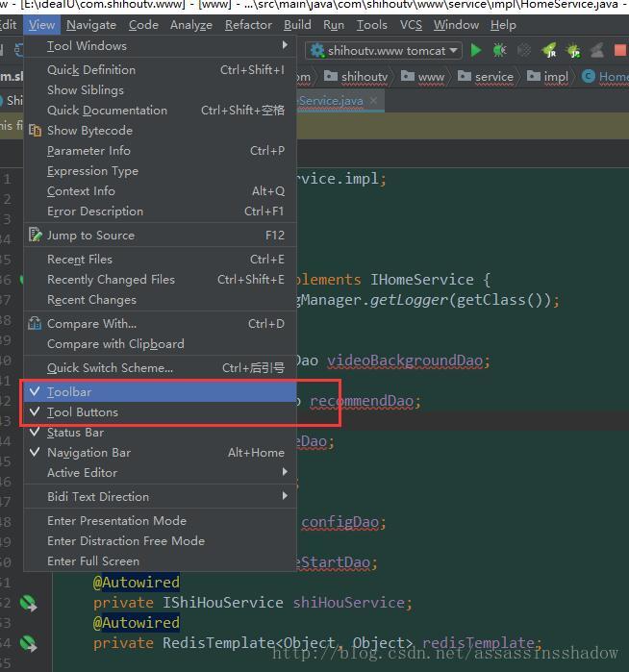The width and height of the screenshot is (629, 672).
Task: Click the impl folder breadcrumb icon
Action: click(x=534, y=76)
